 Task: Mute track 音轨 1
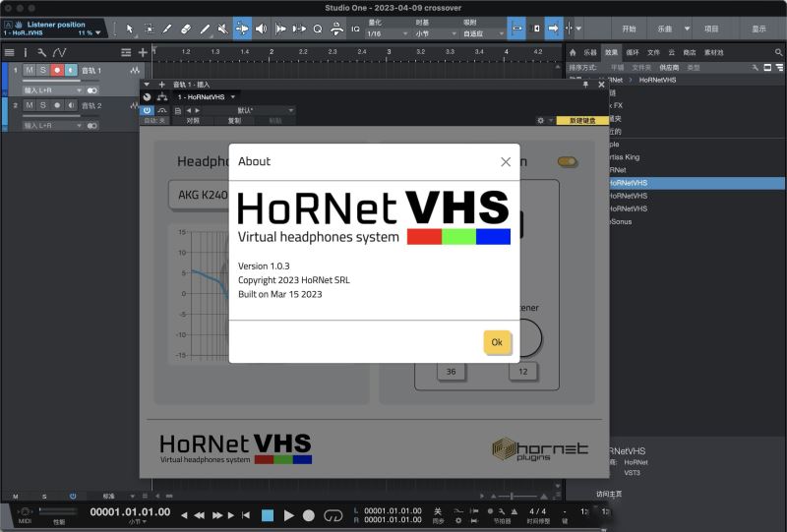click(x=30, y=70)
